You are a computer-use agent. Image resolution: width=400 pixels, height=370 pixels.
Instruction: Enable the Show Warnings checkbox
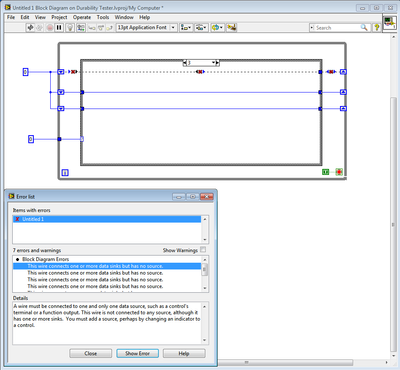203,250
